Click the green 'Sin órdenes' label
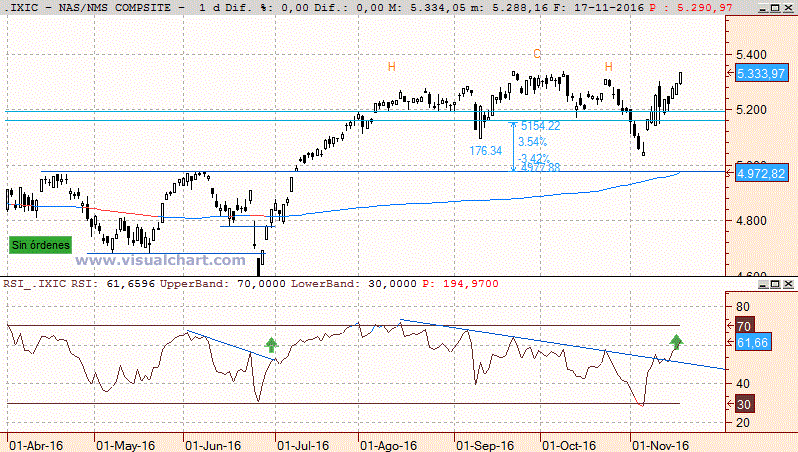Image resolution: width=798 pixels, height=452 pixels. 41,245
